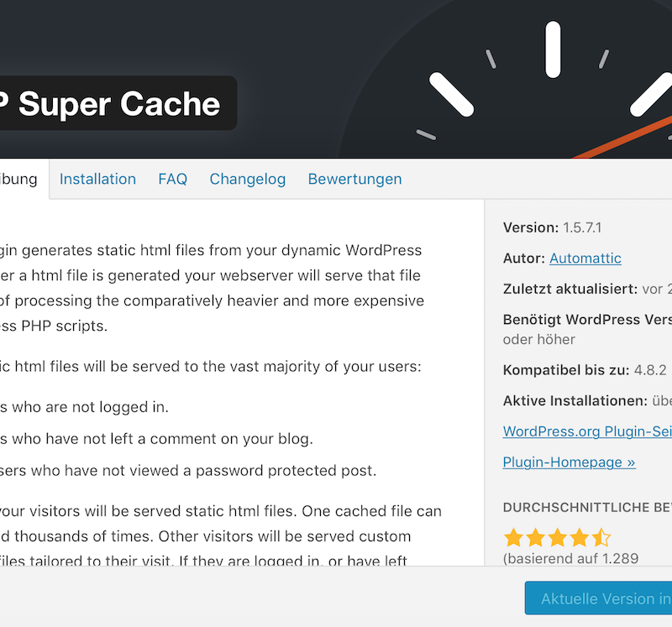Screen dimensions: 672x627
Task: Click the fourth rating star
Action: tap(579, 537)
